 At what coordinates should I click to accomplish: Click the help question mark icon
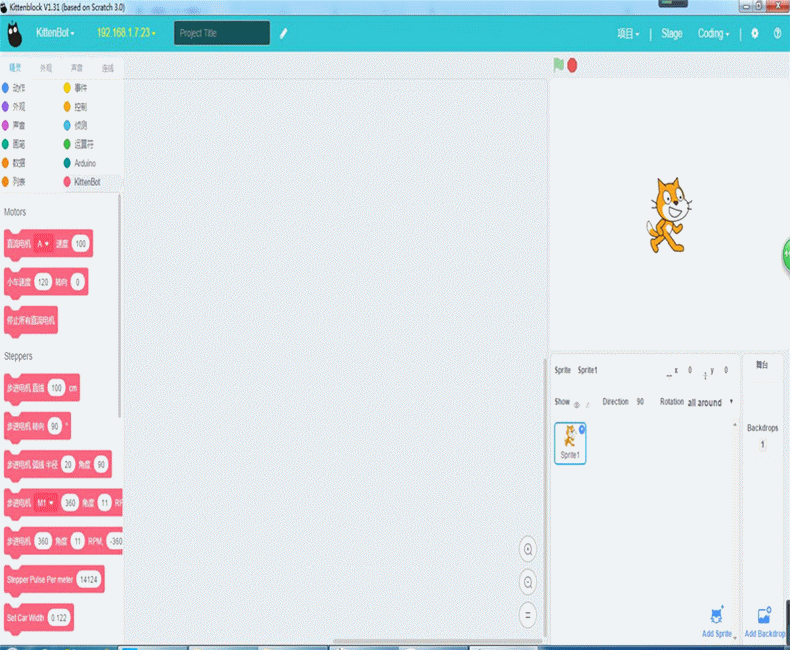[777, 33]
